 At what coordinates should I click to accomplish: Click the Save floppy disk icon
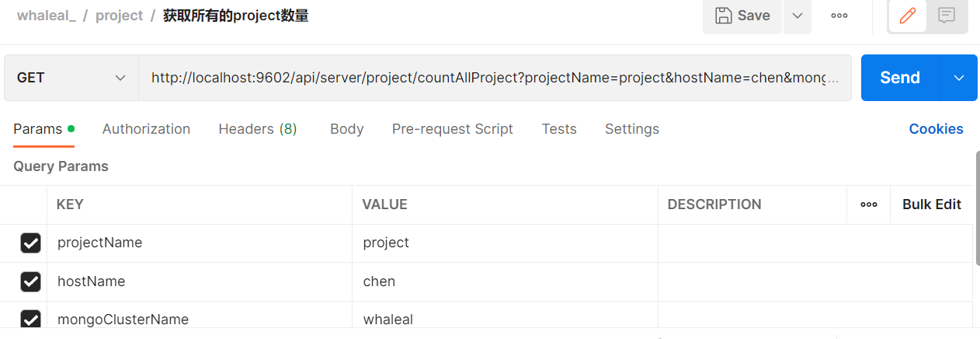click(x=723, y=16)
